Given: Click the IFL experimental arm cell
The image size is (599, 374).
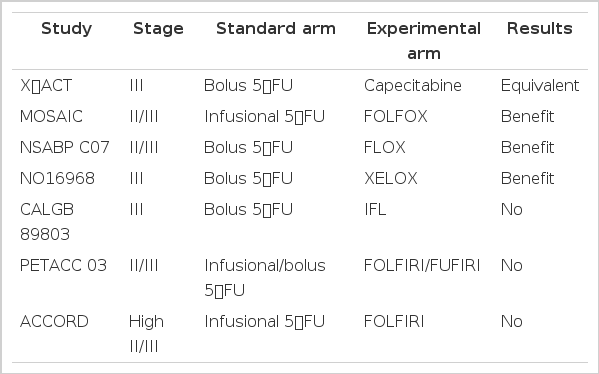Looking at the screenshot, I should click(375, 209).
